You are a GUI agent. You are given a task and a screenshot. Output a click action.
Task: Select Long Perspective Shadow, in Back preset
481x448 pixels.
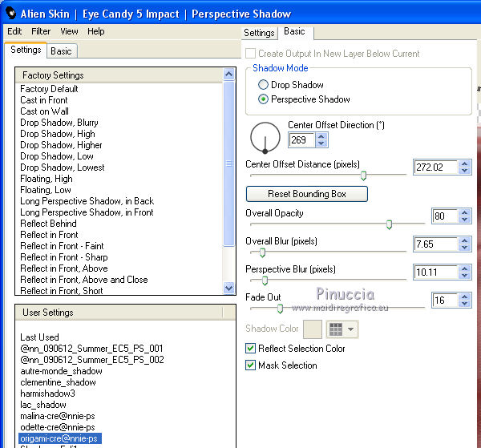[87, 201]
